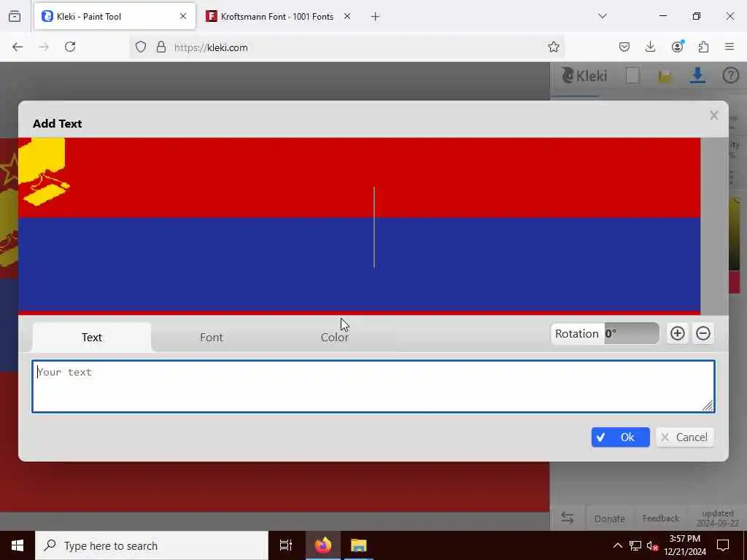Open the Windows notification center
The height and width of the screenshot is (560, 747).
click(x=723, y=545)
